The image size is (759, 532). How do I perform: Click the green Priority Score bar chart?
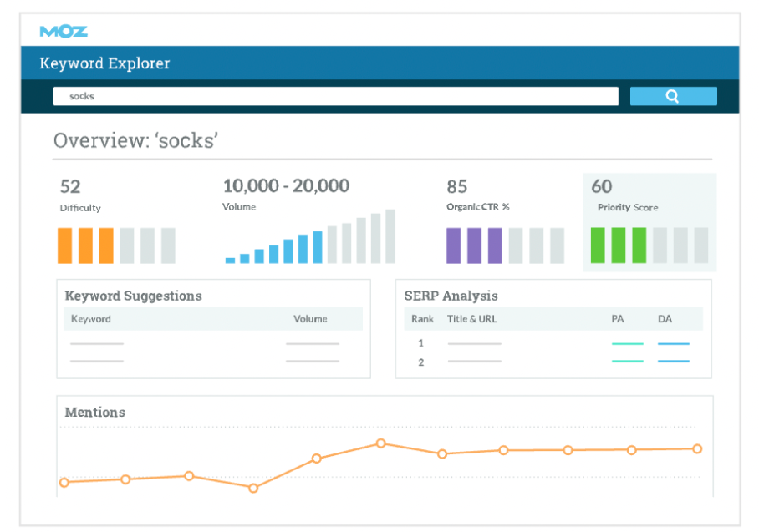(649, 246)
